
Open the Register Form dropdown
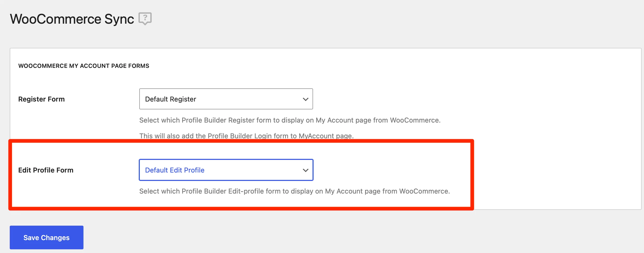click(226, 99)
